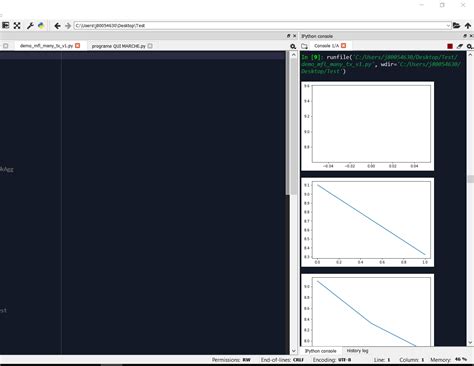Open Preferences with the wrench icon
Viewport: 474px width, 366px height.
30,26
